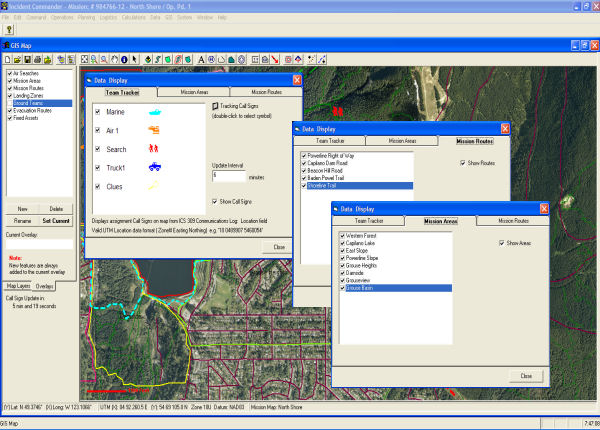600x430 pixels.
Task: Uncheck the Western Forest mission area
Action: [x=342, y=236]
